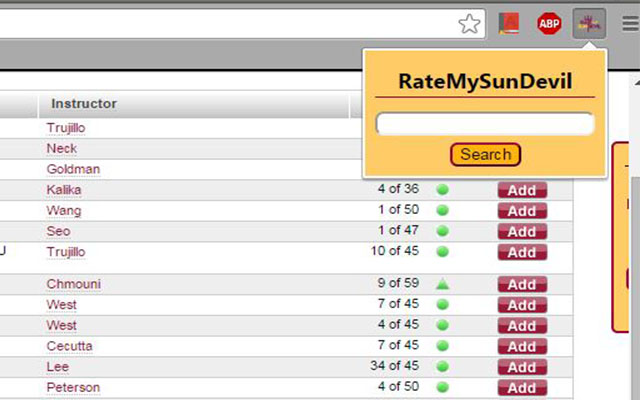This screenshot has width=640, height=400.
Task: Open instructor Cecutta link
Action: click(x=69, y=346)
